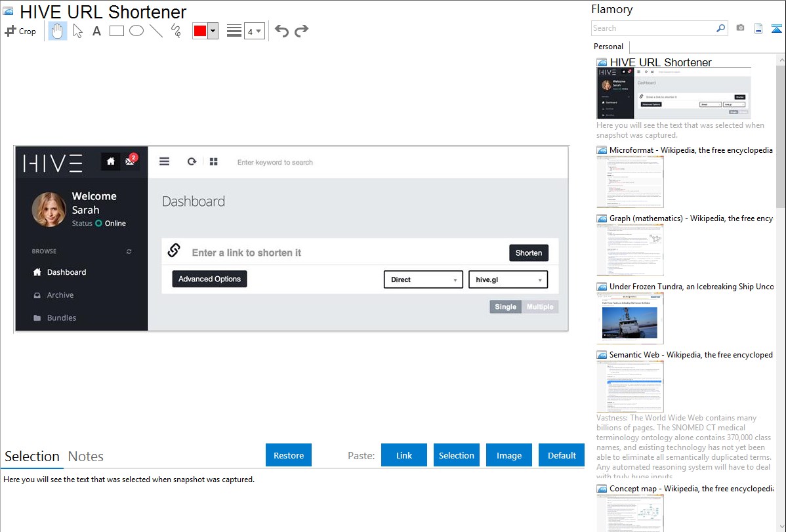Viewport: 786px width, 532px height.
Task: Click the search magnifier icon
Action: point(720,28)
